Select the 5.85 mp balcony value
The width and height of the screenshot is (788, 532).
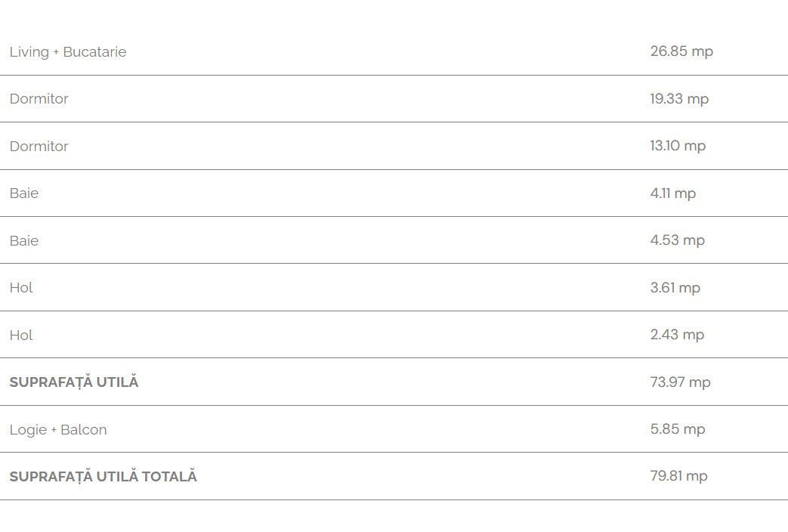678,429
